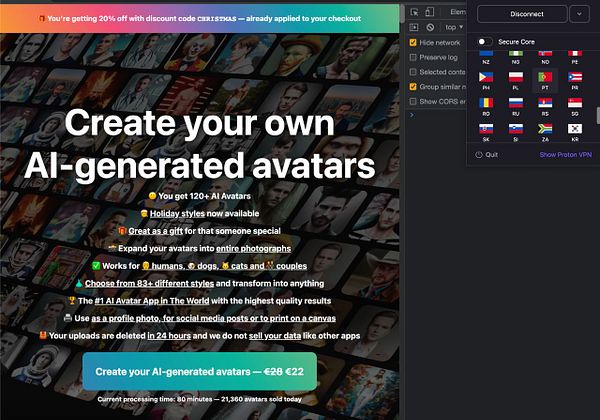
Task: Select the PT Portugal flag server
Action: (x=545, y=81)
